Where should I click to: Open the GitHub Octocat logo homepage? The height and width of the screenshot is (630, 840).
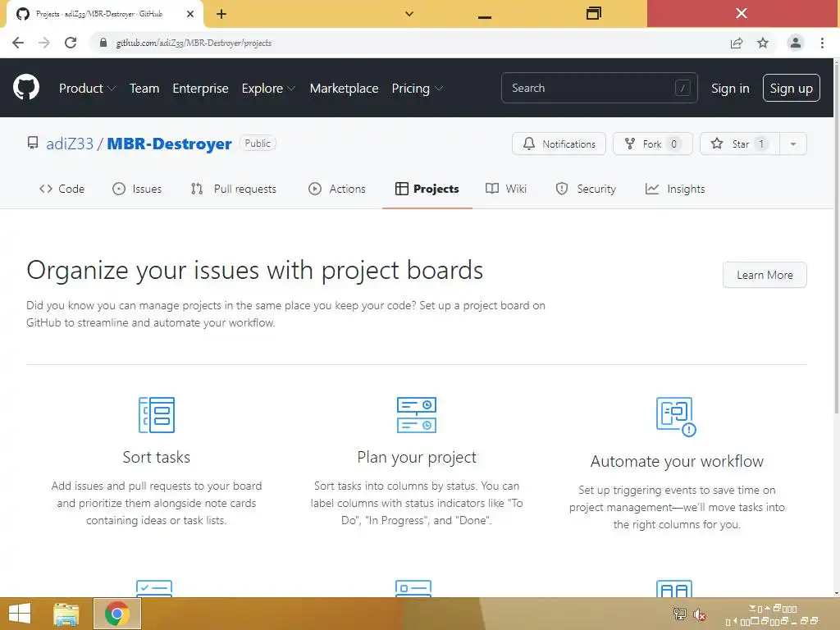(x=26, y=87)
